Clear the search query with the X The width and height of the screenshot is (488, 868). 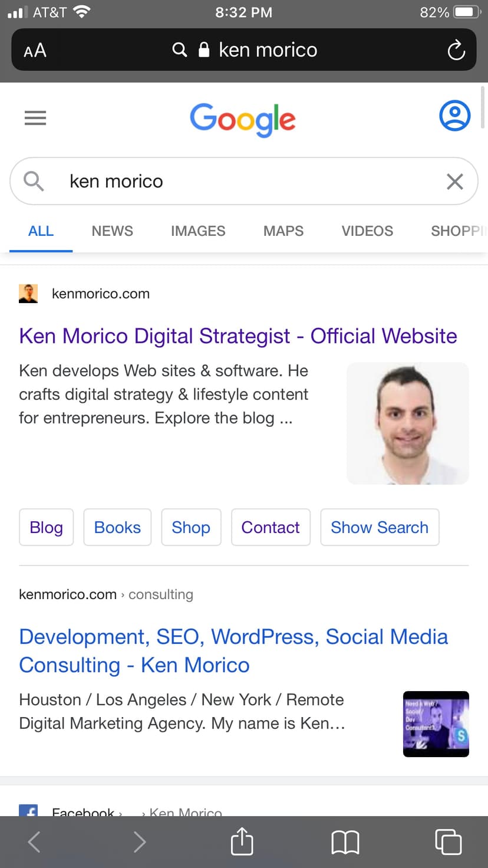click(x=454, y=181)
